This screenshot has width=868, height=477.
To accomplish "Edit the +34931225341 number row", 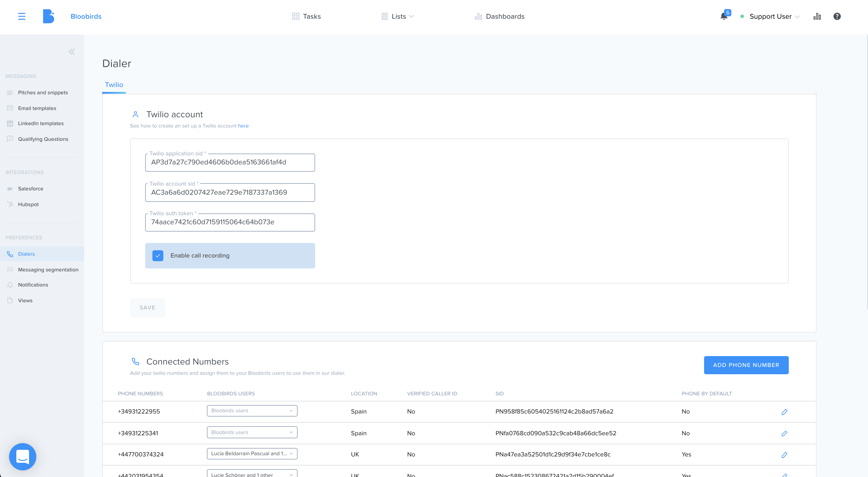I will [x=785, y=433].
